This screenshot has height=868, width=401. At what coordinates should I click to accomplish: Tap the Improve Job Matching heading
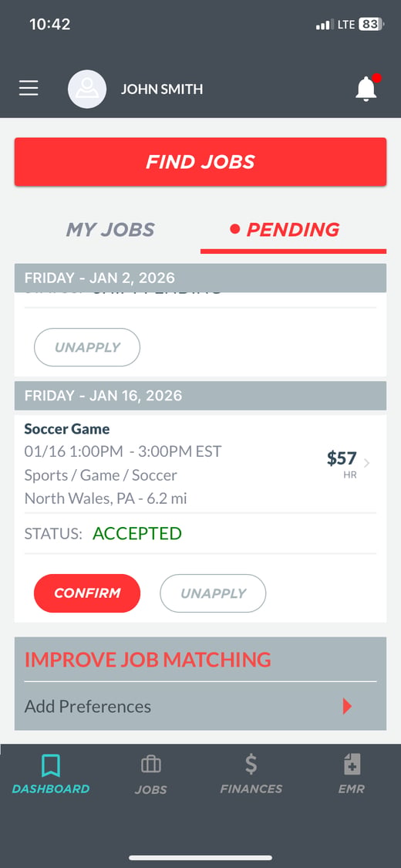[x=148, y=660]
